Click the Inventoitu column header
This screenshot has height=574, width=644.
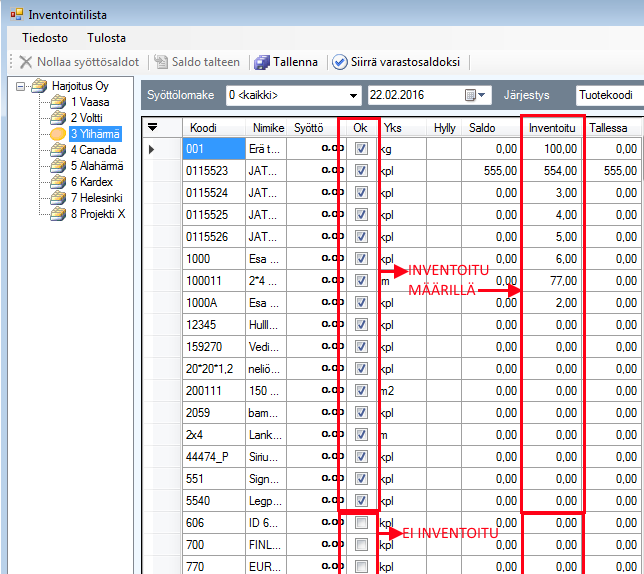(552, 128)
